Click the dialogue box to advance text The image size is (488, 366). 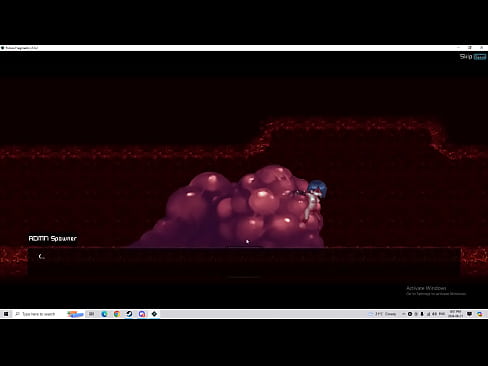coord(244,261)
